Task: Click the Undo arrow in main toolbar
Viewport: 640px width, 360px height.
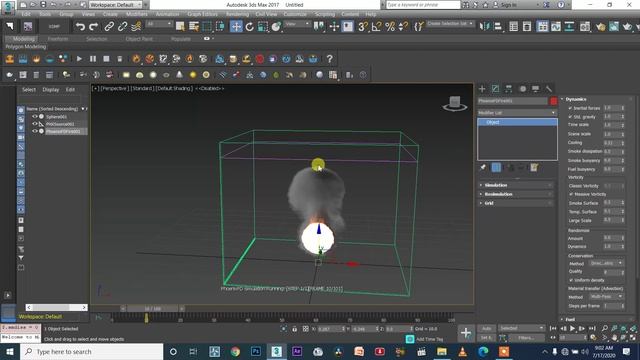Action: click(x=80, y=27)
